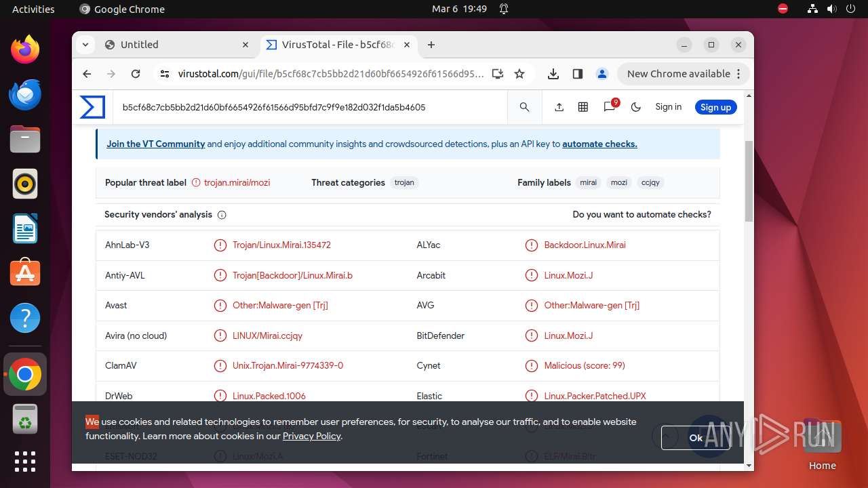Launch LibreOffice Writer from the dock
This screenshot has width=868, height=488.
25,228
